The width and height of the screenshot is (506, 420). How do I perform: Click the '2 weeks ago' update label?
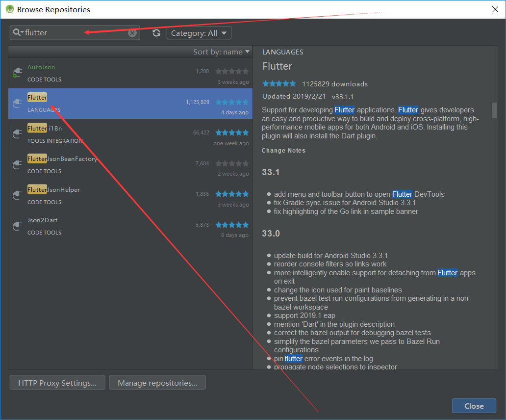point(233,174)
